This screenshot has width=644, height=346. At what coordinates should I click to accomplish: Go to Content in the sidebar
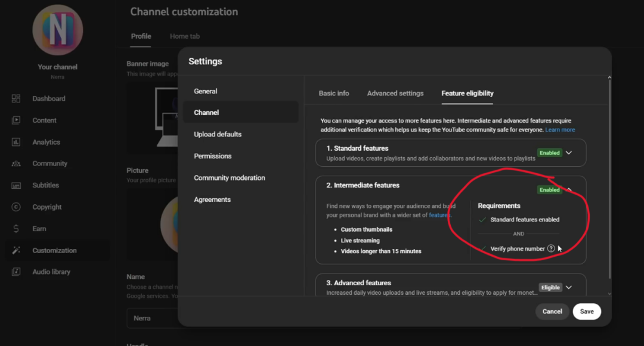(44, 120)
